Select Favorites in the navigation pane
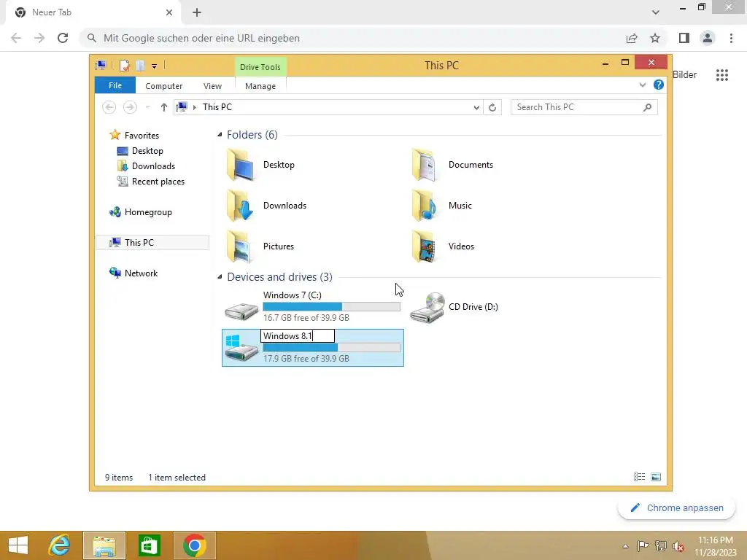Viewport: 747px width, 560px height. [x=142, y=135]
